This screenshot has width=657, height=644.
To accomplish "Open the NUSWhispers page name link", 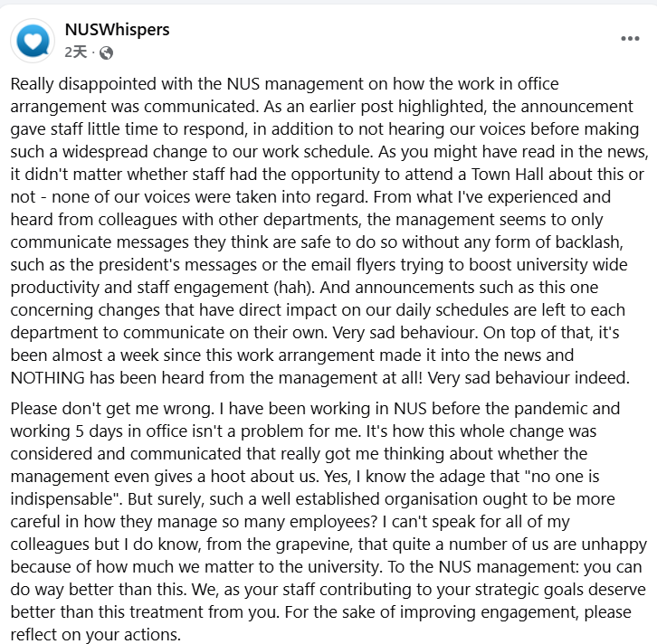I will click(117, 29).
